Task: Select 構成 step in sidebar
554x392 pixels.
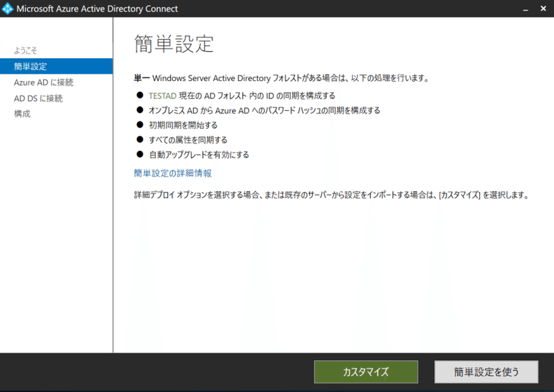Action: coord(22,114)
